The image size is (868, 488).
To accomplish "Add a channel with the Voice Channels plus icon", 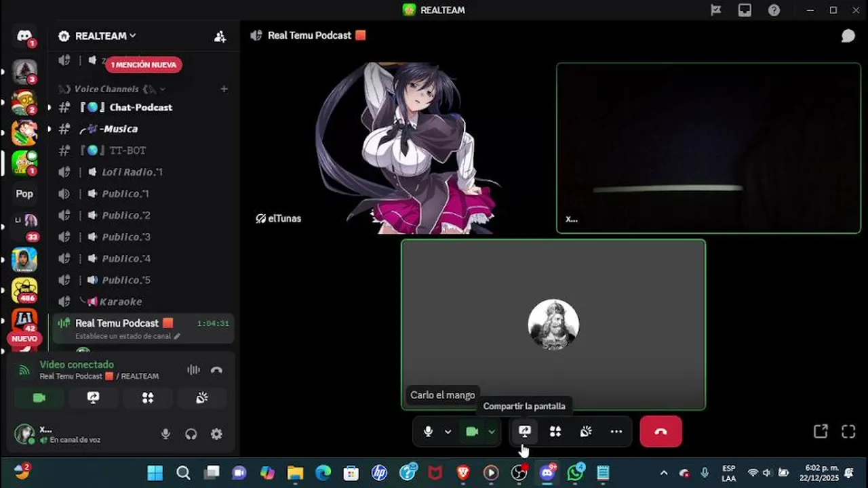I will pos(224,89).
